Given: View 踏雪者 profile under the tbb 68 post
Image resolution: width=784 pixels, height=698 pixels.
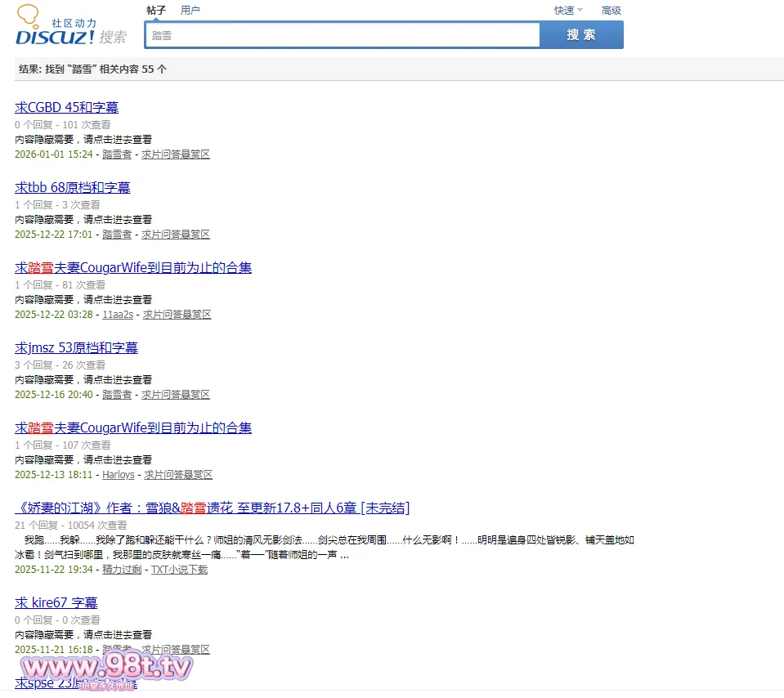Looking at the screenshot, I should click(116, 235).
